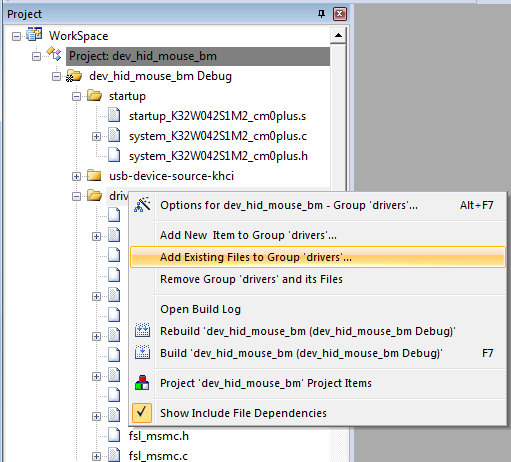Toggle Show Include File Dependencies checkmark

(142, 413)
